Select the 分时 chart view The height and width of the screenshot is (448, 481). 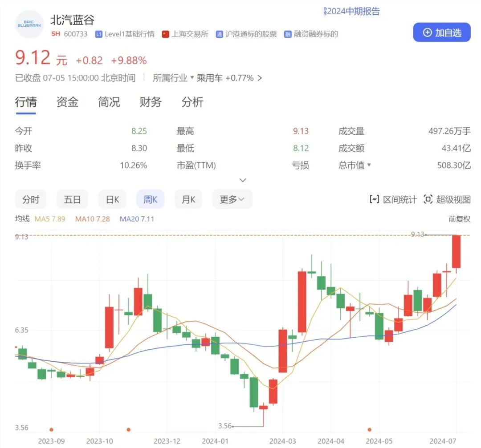coord(31,199)
